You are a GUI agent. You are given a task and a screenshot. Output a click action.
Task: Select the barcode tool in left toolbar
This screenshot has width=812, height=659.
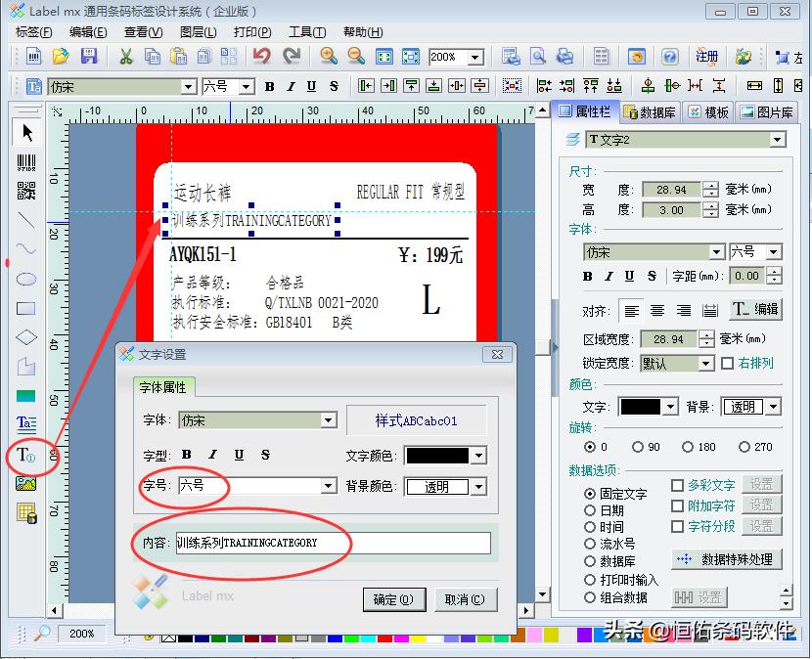[x=26, y=164]
